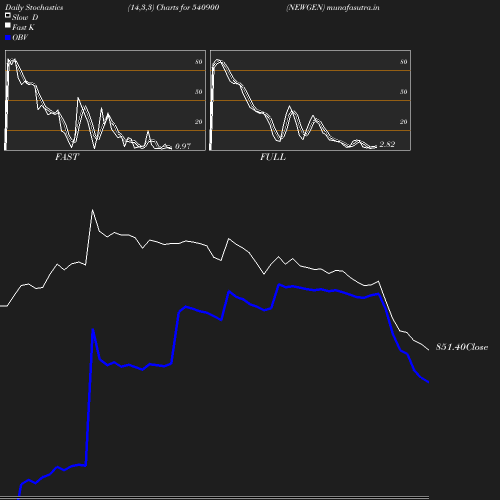This screenshot has height=500, width=500.
Task: Click the 80 axis label in FULL chart
Action: [x=404, y=62]
